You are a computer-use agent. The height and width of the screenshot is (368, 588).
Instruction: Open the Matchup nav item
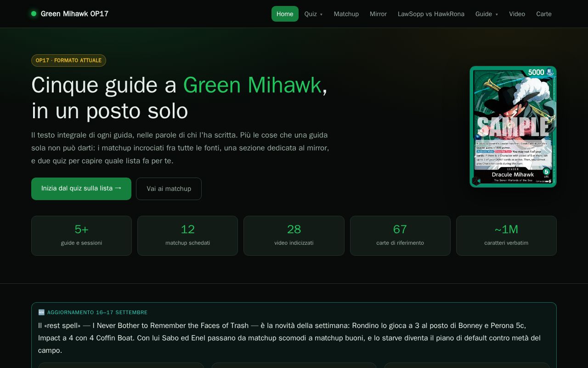coord(346,14)
